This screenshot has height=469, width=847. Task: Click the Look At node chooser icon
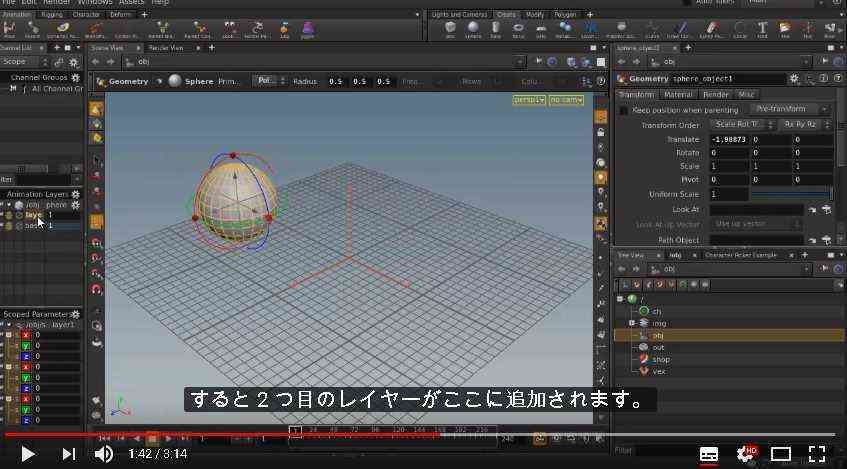pos(826,210)
